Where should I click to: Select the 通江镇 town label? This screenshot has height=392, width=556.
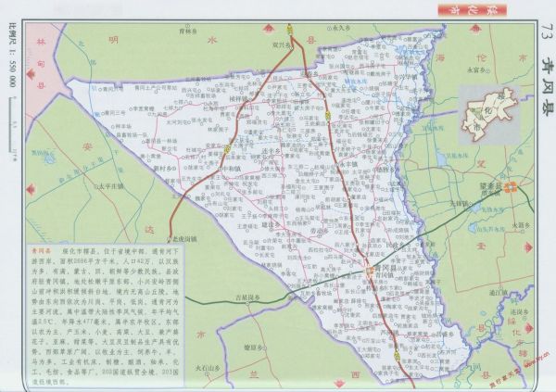click(x=499, y=293)
